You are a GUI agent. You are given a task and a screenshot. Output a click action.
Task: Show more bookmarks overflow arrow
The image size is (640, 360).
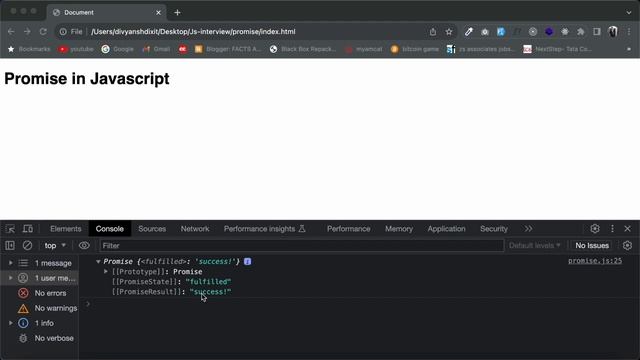pos(629,49)
